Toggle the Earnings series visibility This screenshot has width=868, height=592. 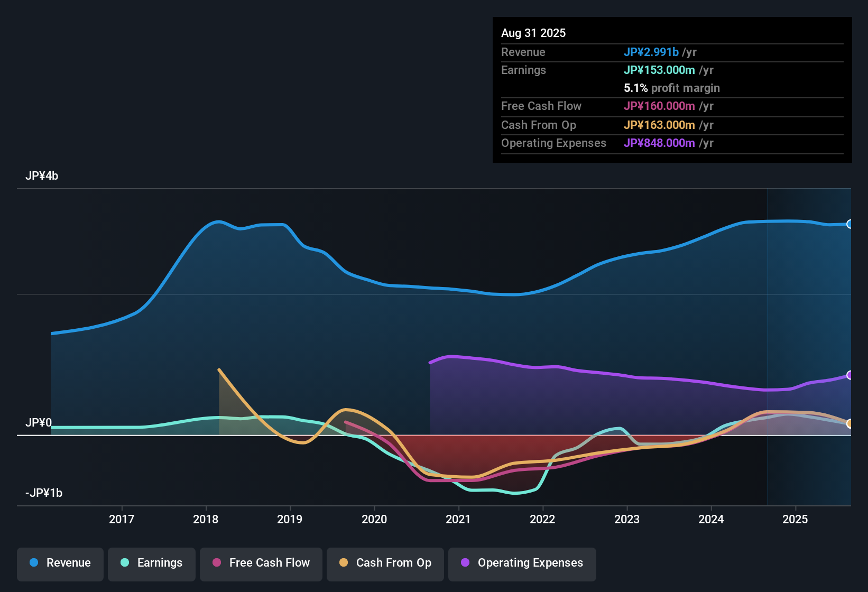151,563
